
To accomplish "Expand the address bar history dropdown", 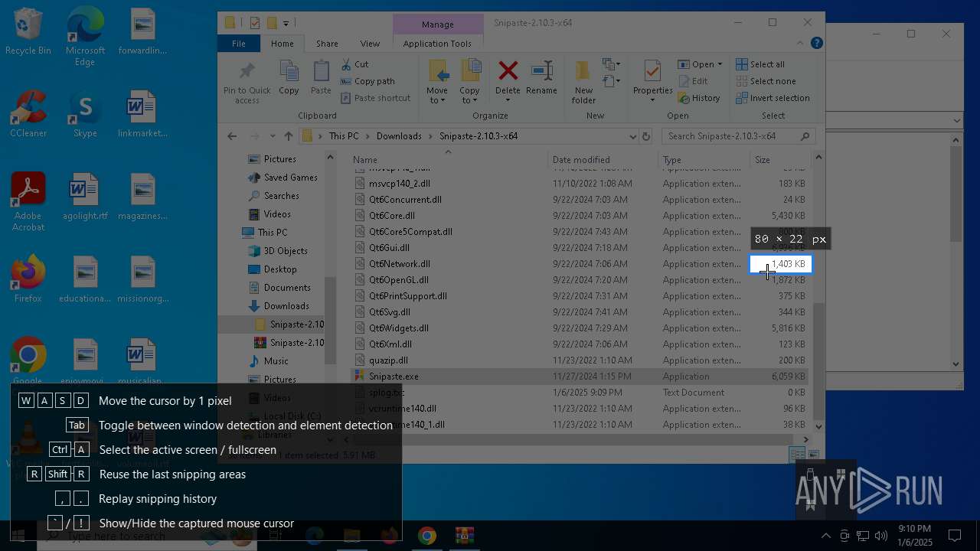I will click(632, 136).
